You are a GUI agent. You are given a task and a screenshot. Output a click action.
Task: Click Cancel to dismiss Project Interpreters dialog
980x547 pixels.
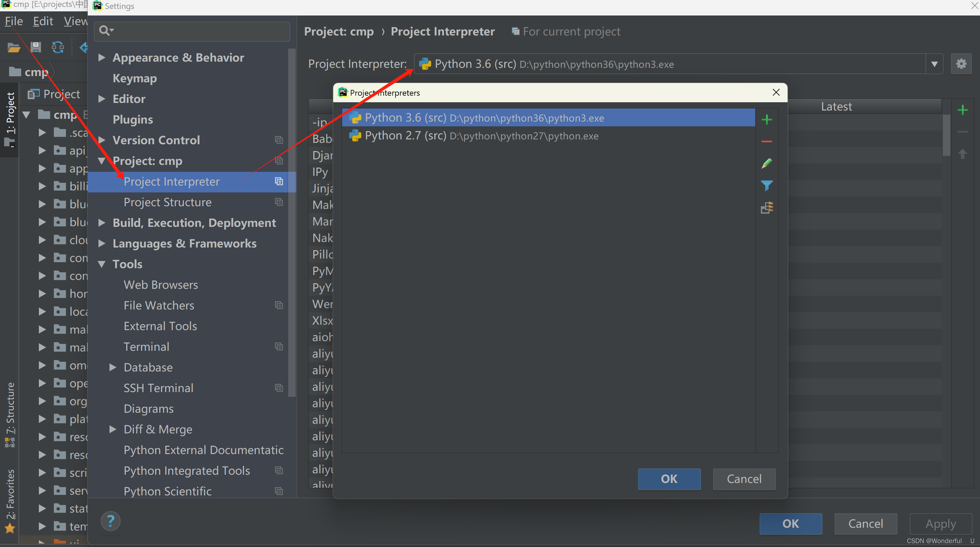point(744,479)
